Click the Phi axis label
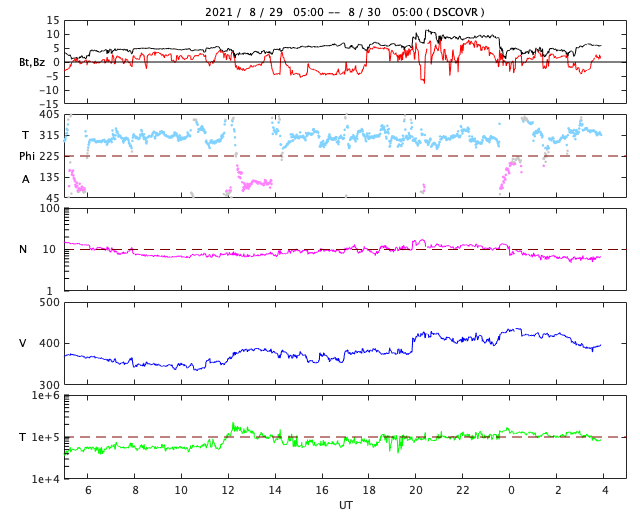Screen dimensions: 640x512 coord(27,156)
